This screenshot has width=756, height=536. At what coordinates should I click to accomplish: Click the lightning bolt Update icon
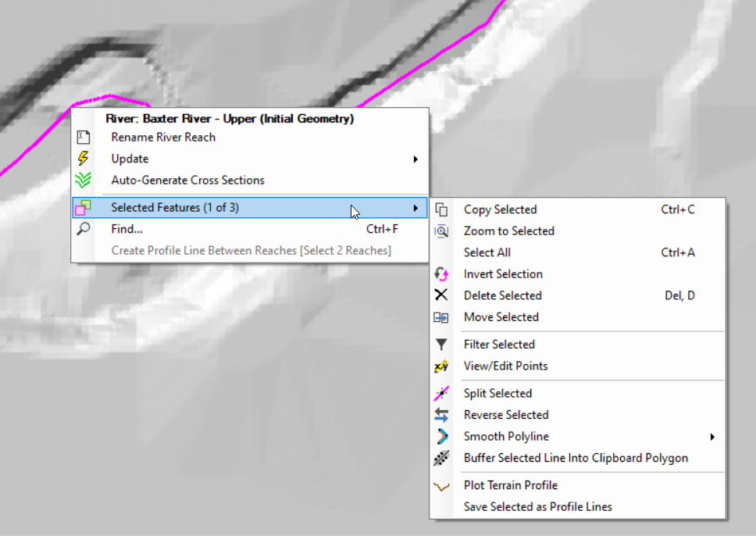(84, 159)
